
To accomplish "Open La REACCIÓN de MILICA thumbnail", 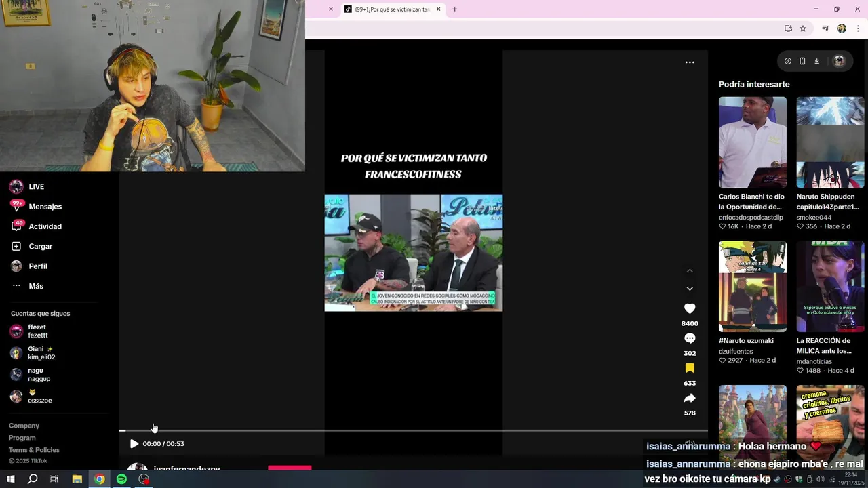I will [x=830, y=287].
